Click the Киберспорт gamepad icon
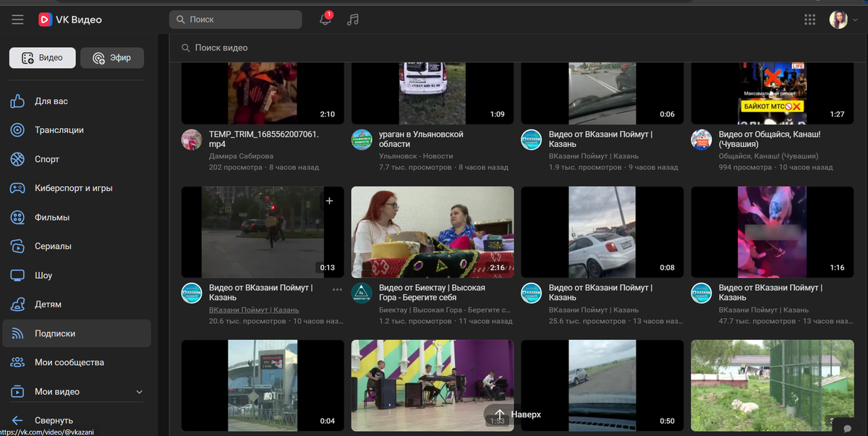Image resolution: width=868 pixels, height=436 pixels. click(18, 188)
